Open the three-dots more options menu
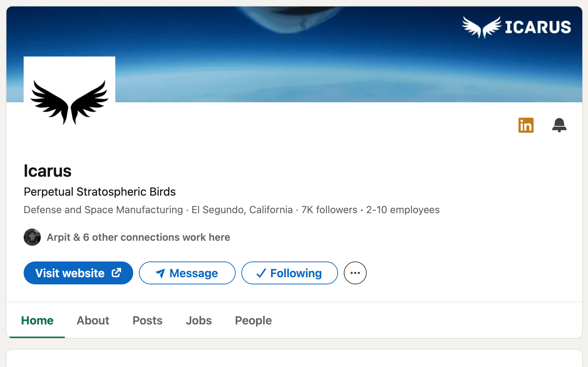Screen dimensions: 588x367 pyautogui.click(x=355, y=273)
